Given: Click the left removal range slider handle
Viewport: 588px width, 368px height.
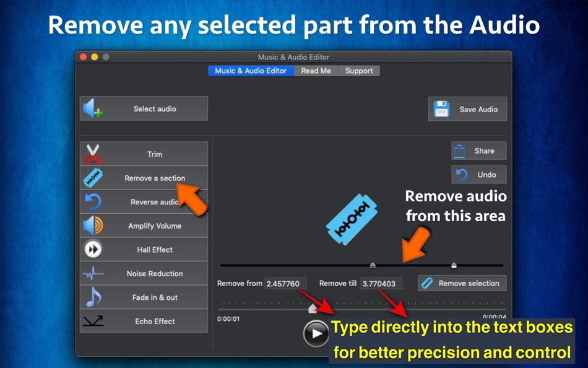Looking at the screenshot, I should tap(373, 265).
